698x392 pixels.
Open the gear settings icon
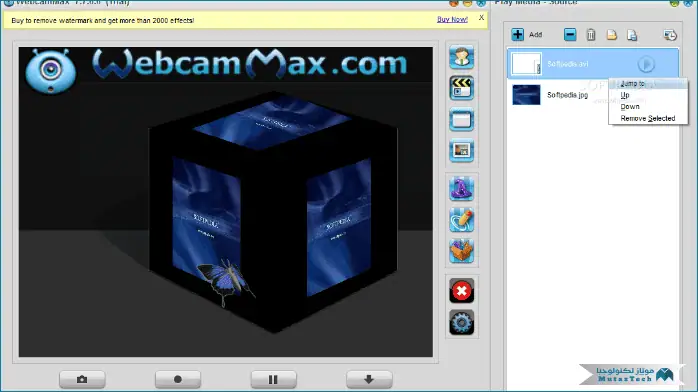click(x=462, y=323)
